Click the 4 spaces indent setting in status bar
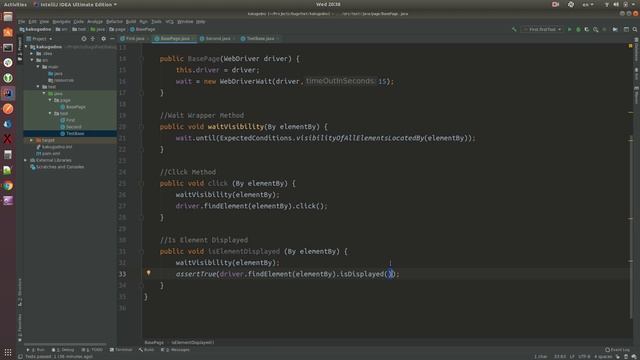Viewport: 640px width, 360px height. [x=603, y=357]
